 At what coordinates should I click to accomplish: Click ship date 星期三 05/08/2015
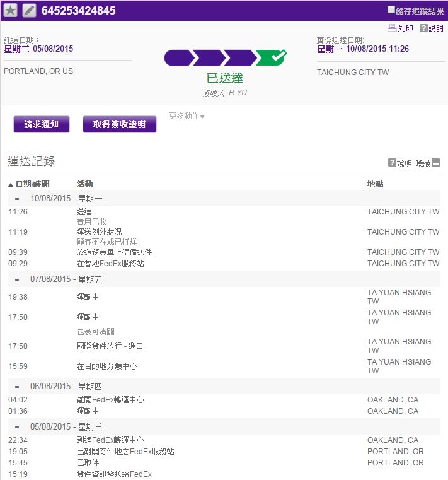[38, 49]
